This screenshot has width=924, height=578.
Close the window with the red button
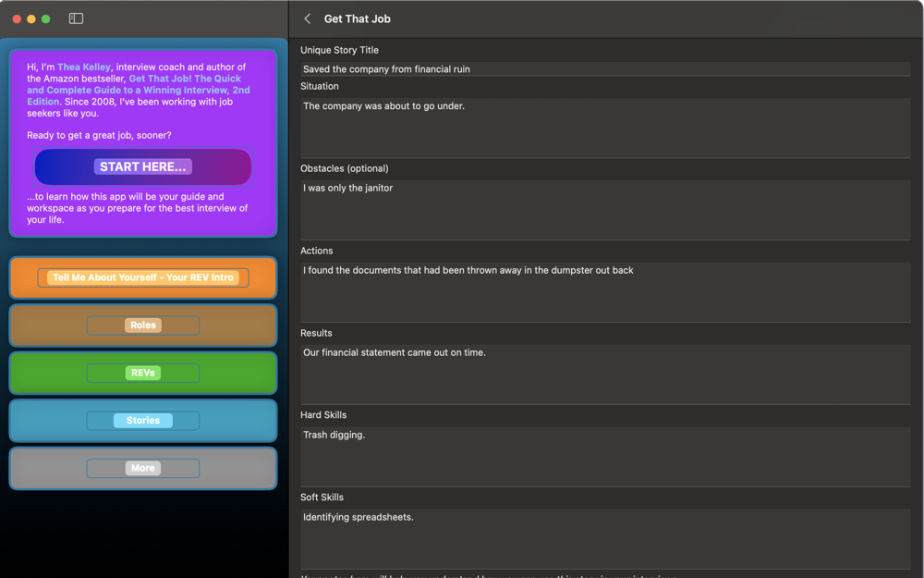tap(17, 18)
